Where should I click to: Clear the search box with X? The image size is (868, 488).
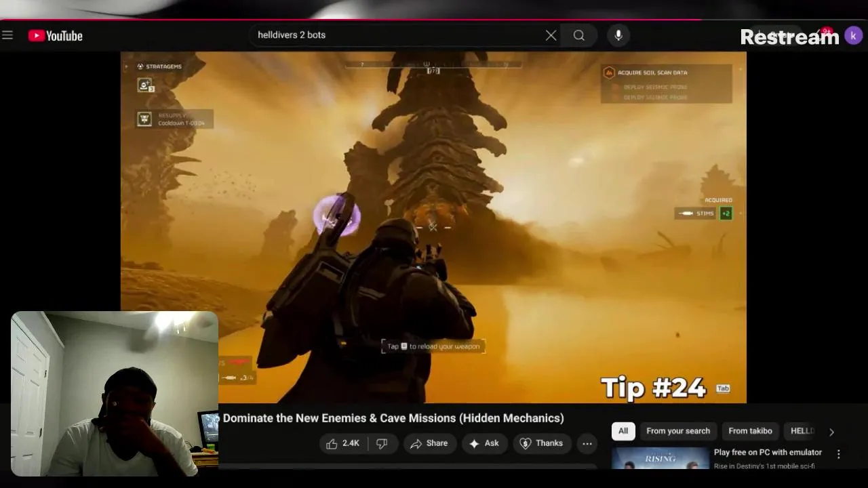pyautogui.click(x=551, y=35)
